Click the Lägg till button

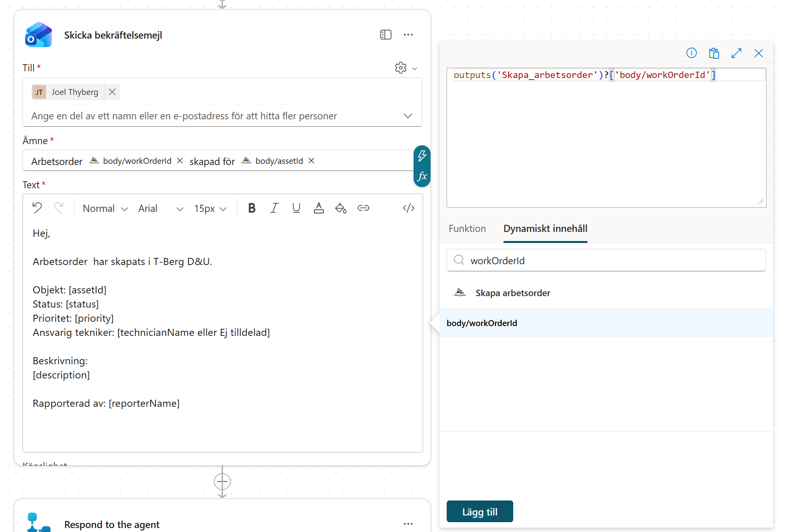tap(480, 512)
